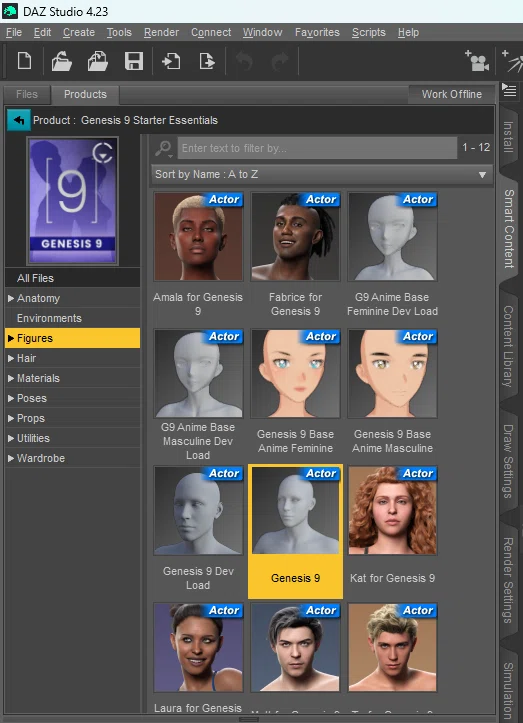Select Amala for Genesis 9 thumbnail
The height and width of the screenshot is (723, 523).
(x=198, y=237)
